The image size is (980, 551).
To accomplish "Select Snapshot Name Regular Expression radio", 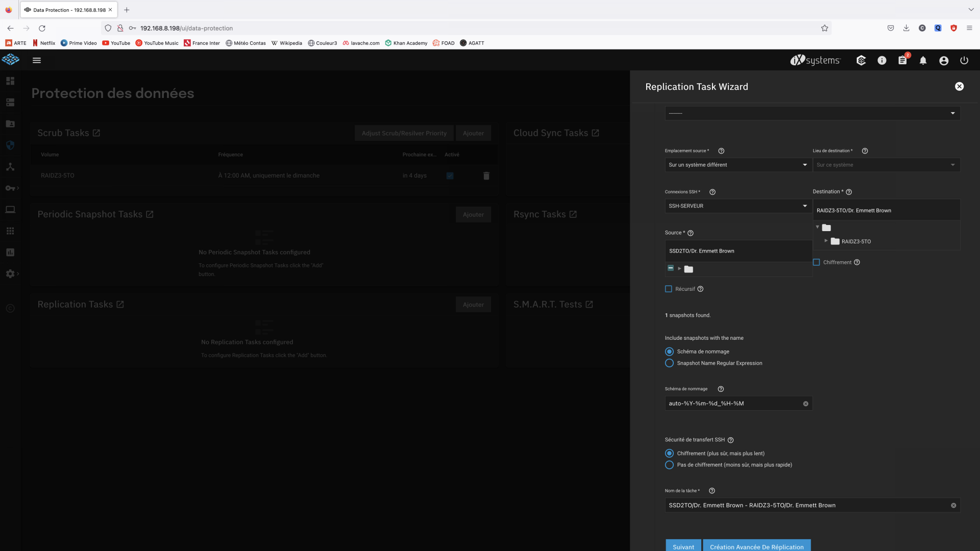I will point(669,363).
